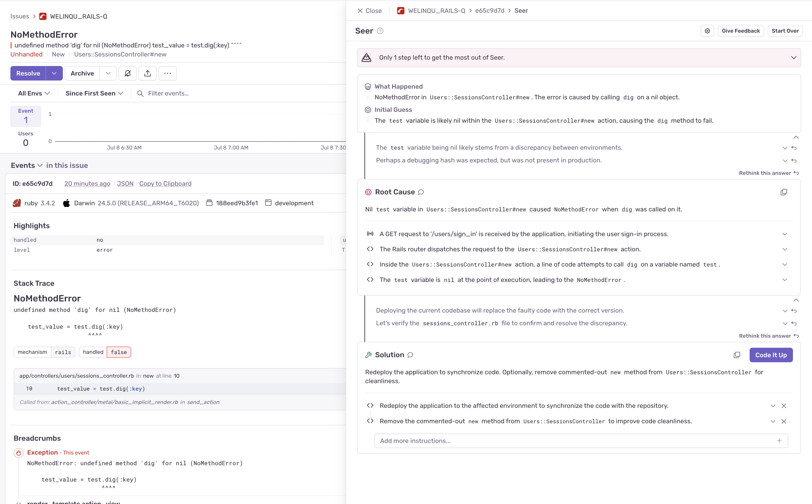Click the Seer warning triangle icon in banner
812x504 pixels.
tap(367, 57)
